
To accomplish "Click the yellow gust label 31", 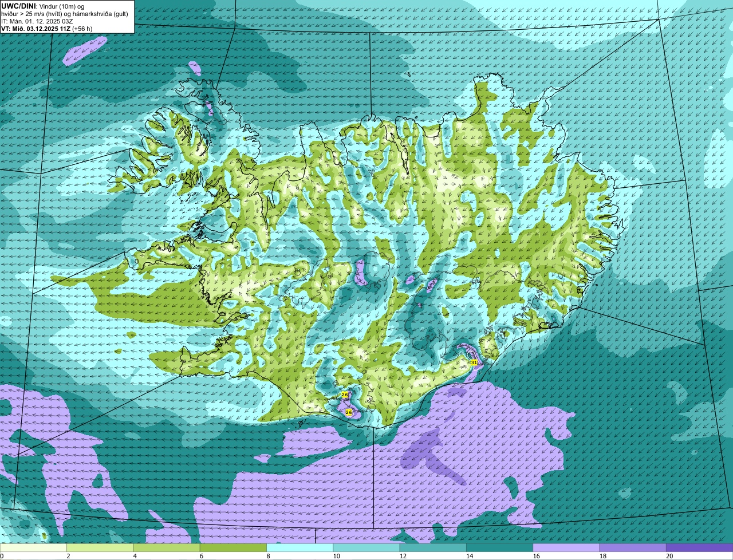I will click(474, 362).
